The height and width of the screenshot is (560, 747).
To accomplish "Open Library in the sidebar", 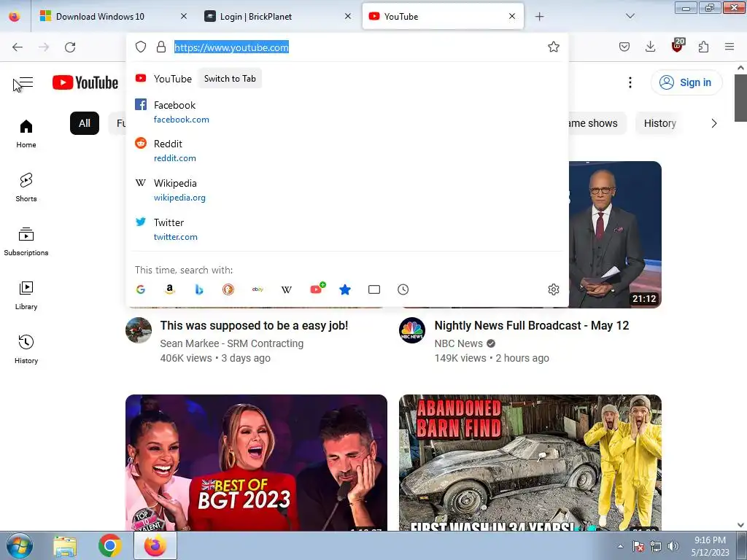I will [26, 295].
